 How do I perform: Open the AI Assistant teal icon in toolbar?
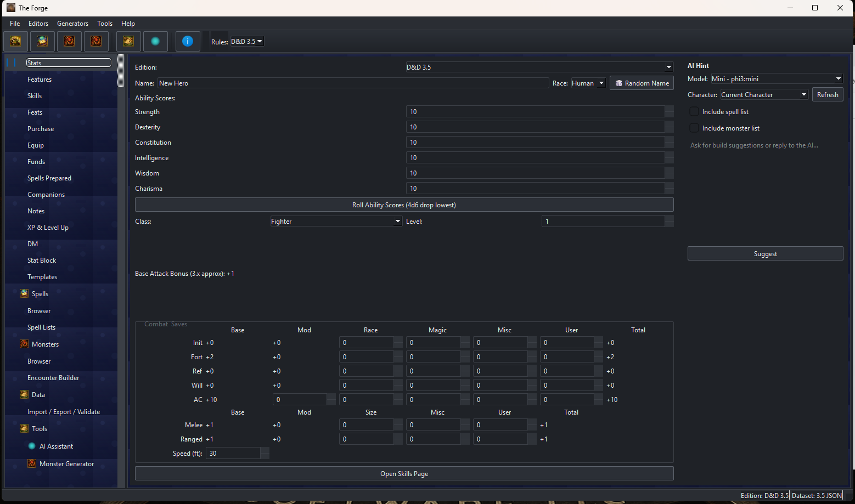[155, 41]
